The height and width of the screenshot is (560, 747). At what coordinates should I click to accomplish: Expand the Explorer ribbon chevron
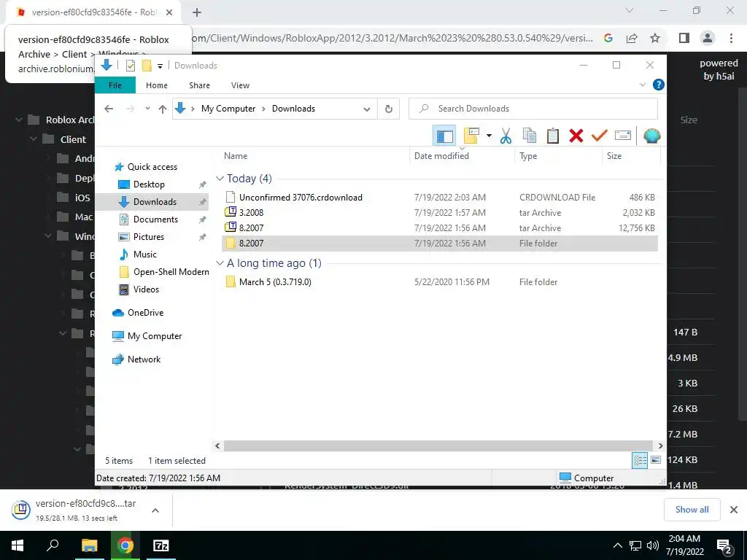642,85
